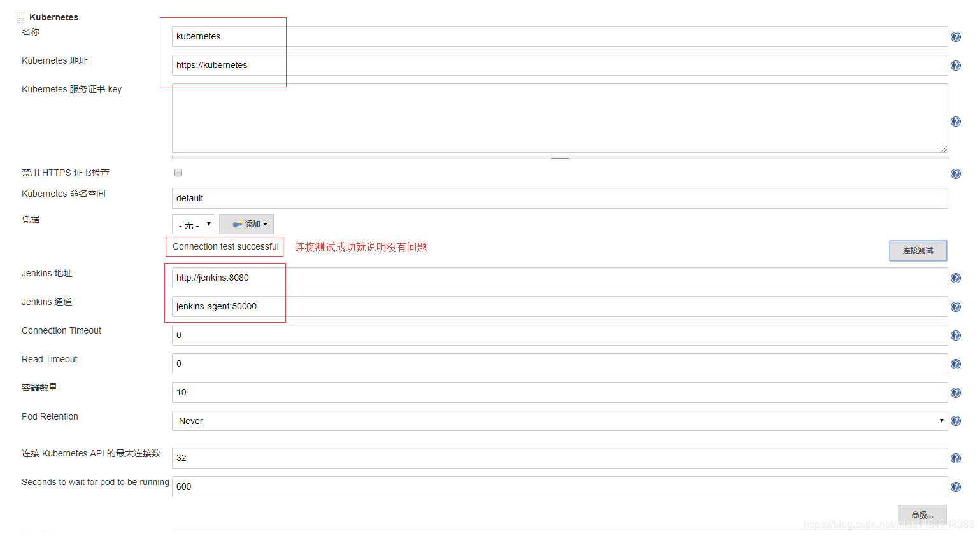
Task: Open the 添加 credentials dropdown button
Action: coord(246,224)
